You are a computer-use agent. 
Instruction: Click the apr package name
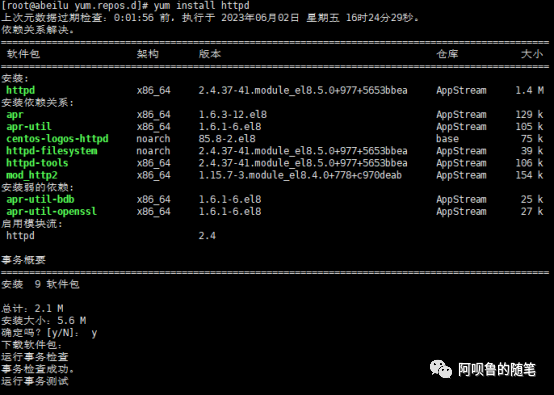15,115
